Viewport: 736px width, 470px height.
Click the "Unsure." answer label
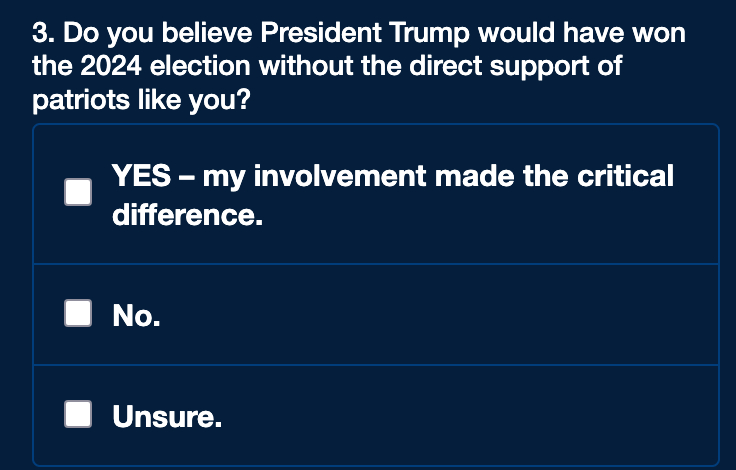[166, 416]
